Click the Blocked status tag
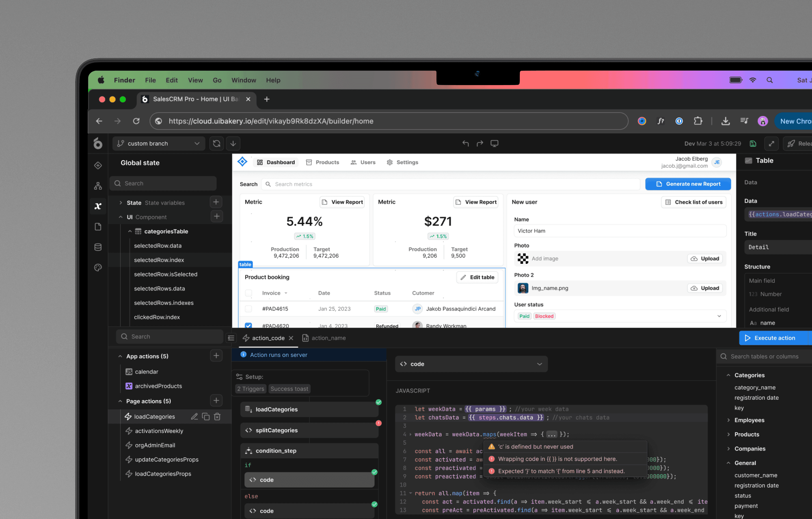This screenshot has width=812, height=519. pyautogui.click(x=544, y=316)
